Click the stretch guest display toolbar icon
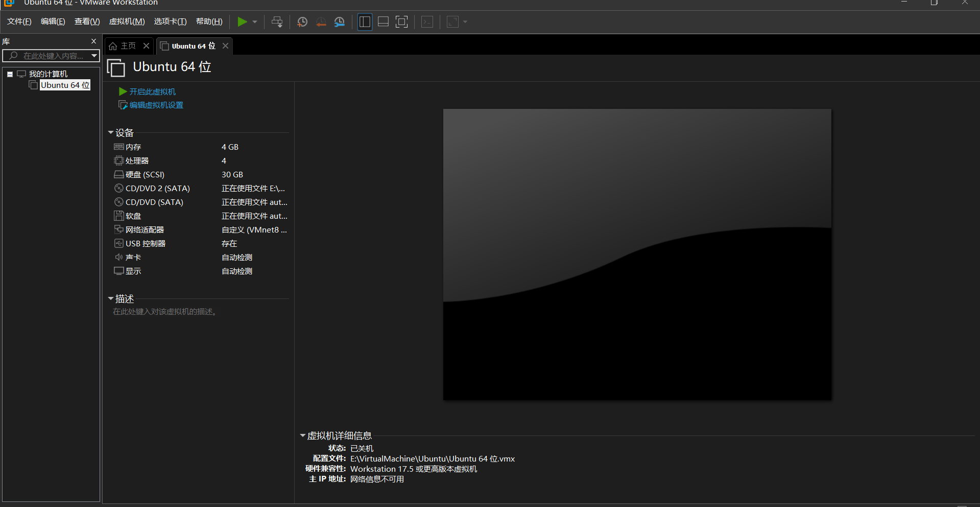The width and height of the screenshot is (980, 507). click(x=452, y=22)
